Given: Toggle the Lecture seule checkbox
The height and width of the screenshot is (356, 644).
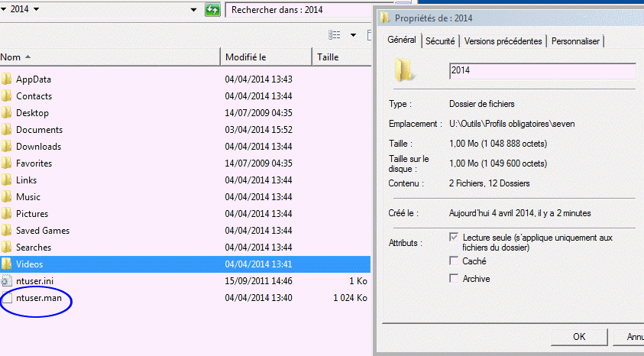Looking at the screenshot, I should pos(454,237).
